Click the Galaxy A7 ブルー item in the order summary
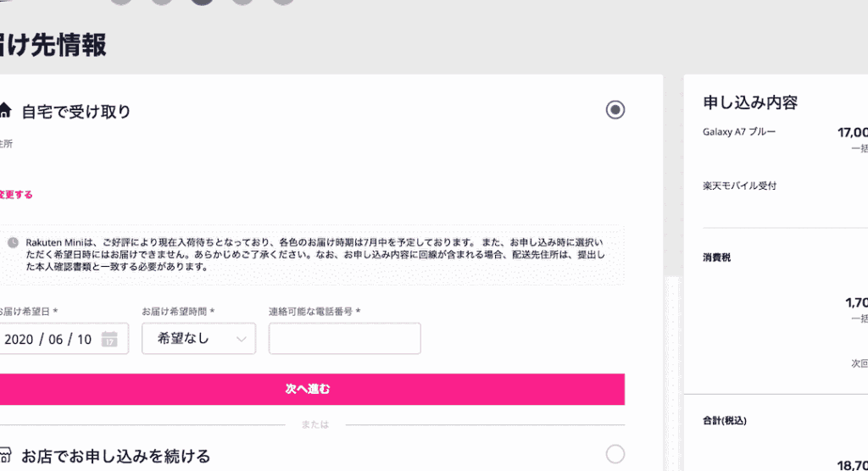This screenshot has width=868, height=471. [739, 132]
